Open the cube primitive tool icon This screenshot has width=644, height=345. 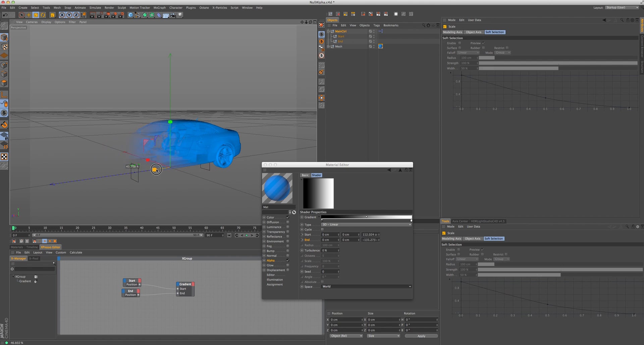point(130,15)
